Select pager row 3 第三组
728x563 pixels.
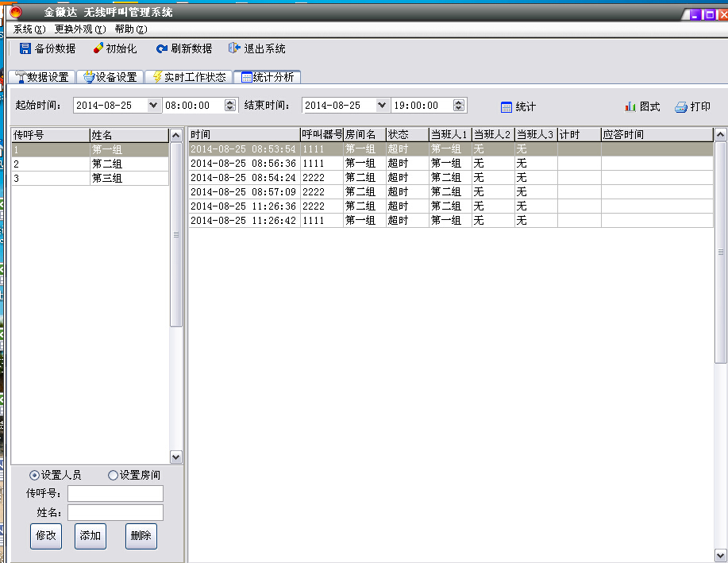coord(90,179)
